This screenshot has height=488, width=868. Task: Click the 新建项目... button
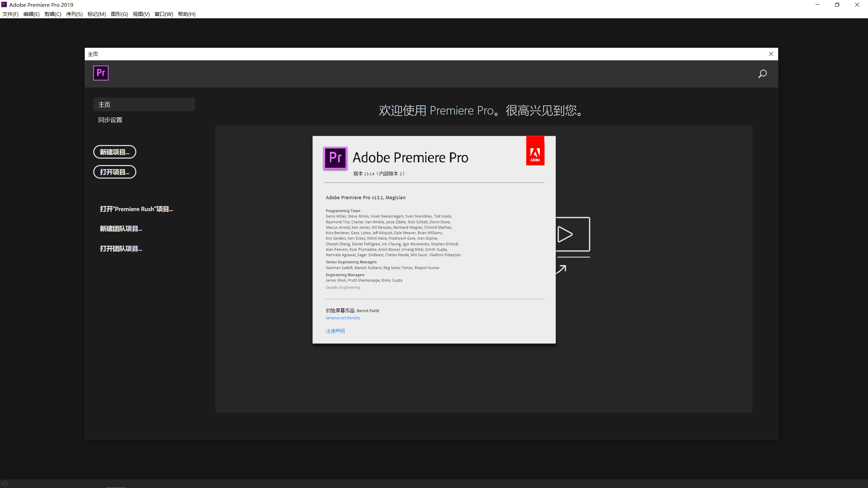pos(115,152)
